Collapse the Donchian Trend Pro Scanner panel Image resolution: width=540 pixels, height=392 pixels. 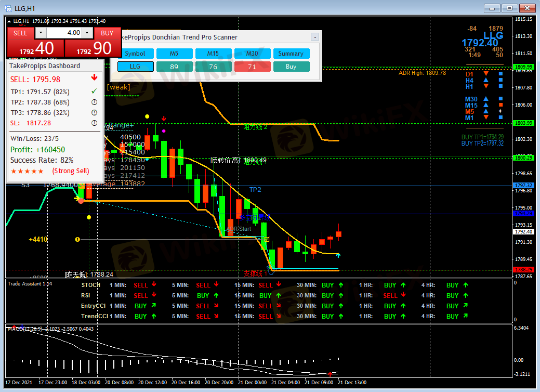click(x=314, y=37)
